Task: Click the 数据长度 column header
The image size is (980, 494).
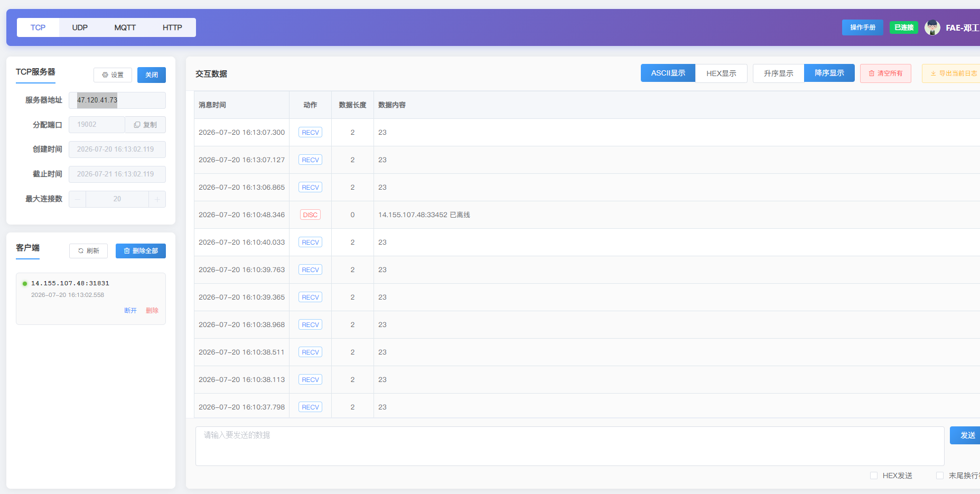Action: pos(352,105)
